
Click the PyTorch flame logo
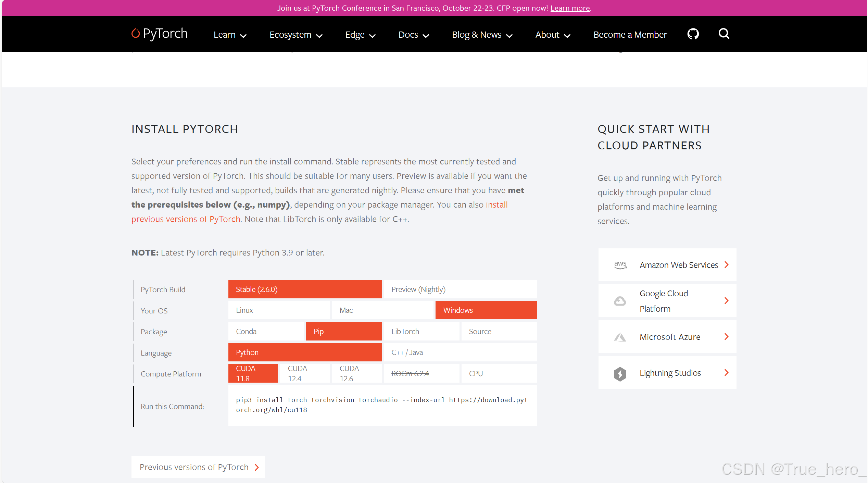(x=136, y=33)
